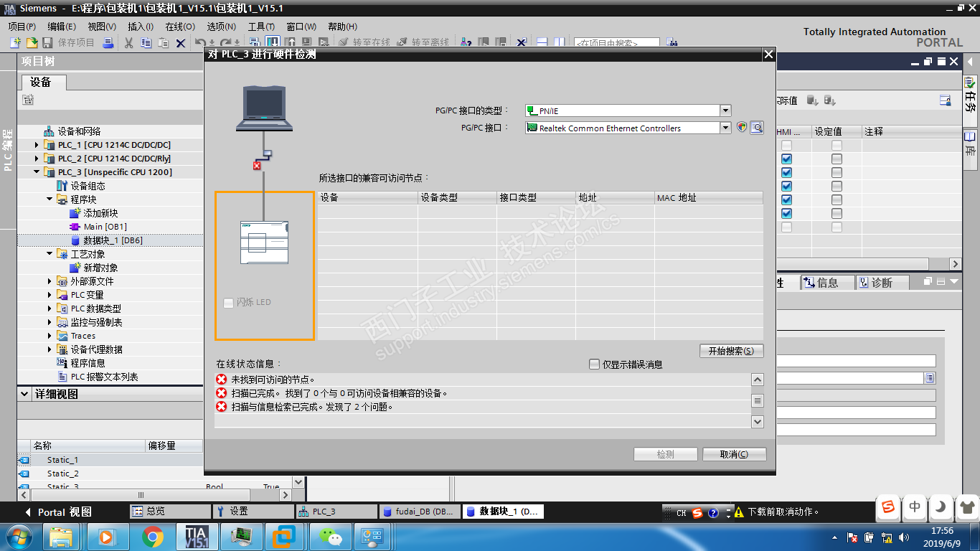Click 添加新块 in the project tree

pos(100,213)
